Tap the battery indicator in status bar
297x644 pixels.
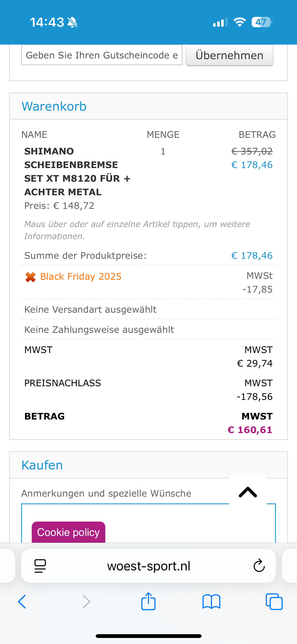point(261,22)
